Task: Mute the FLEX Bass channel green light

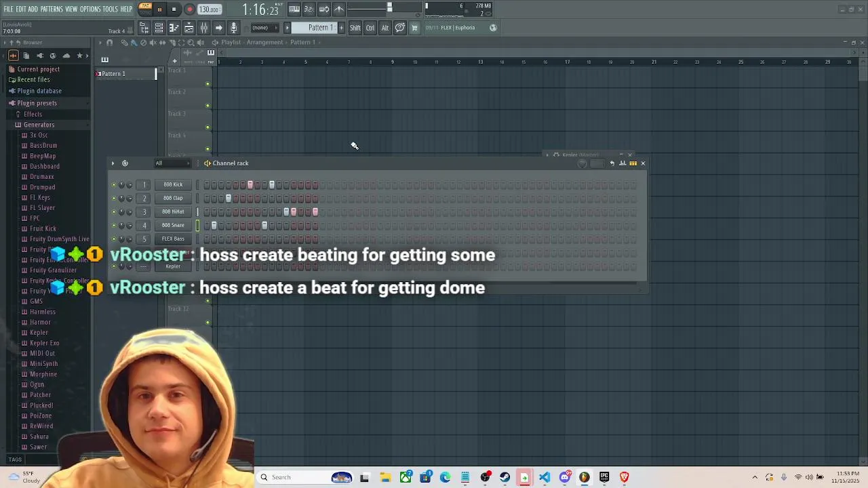Action: pos(113,239)
